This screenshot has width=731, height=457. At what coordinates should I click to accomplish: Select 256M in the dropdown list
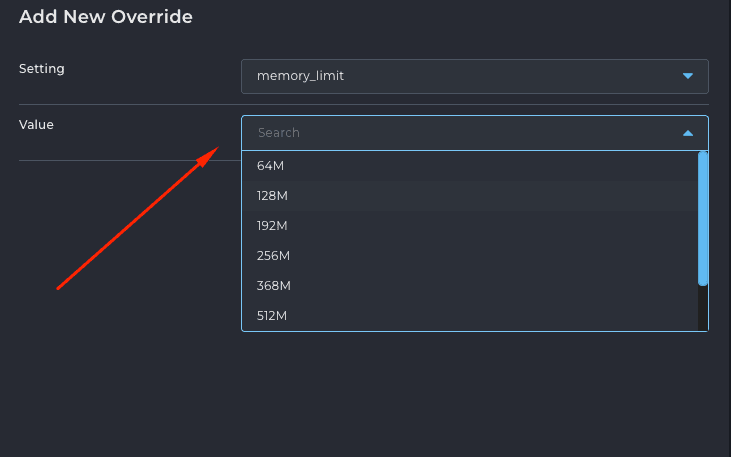click(x=469, y=256)
